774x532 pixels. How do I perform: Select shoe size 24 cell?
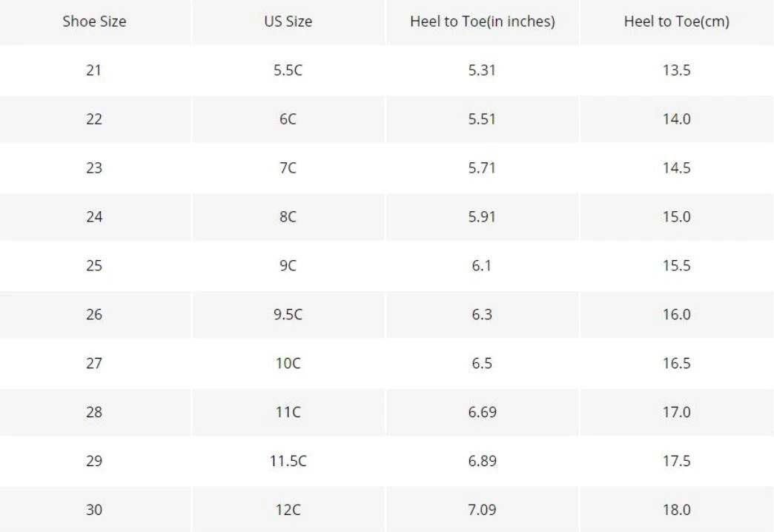tap(94, 217)
